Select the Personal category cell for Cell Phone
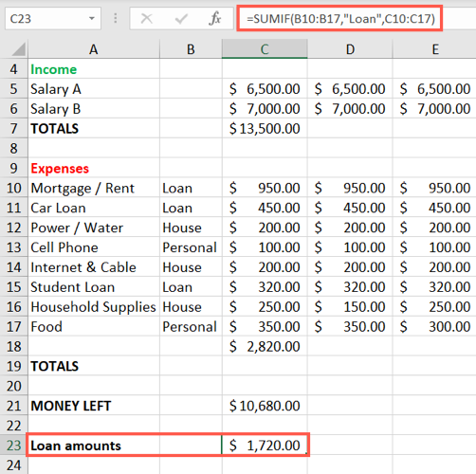The image size is (476, 474). pos(191,247)
